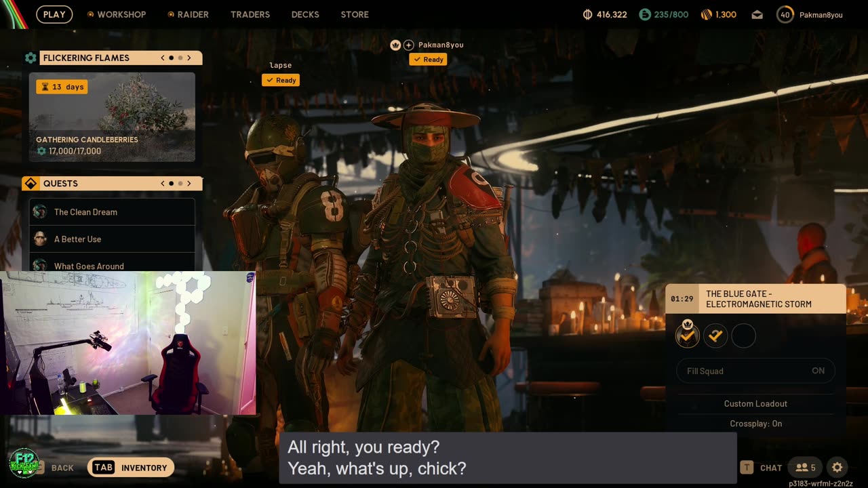This screenshot has width=868, height=488.
Task: Click the second squad member checkmark slot
Action: (x=715, y=335)
